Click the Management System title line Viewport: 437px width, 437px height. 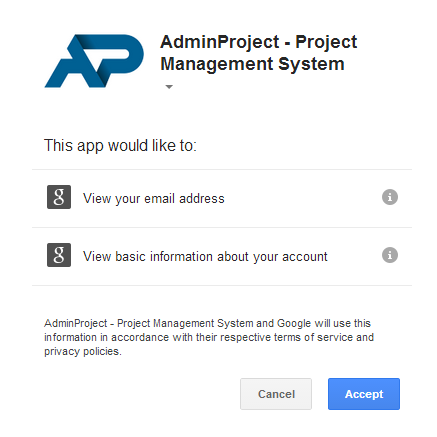(252, 64)
